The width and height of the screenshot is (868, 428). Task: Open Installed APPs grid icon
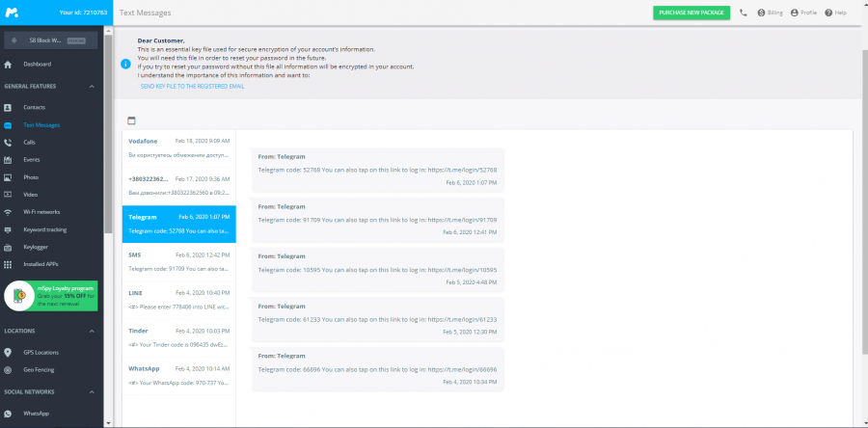[8, 264]
